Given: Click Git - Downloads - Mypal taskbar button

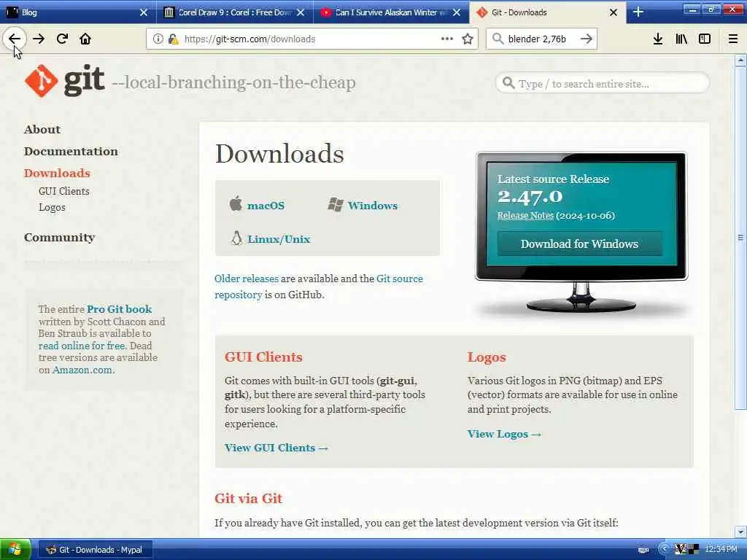Looking at the screenshot, I should [x=96, y=550].
